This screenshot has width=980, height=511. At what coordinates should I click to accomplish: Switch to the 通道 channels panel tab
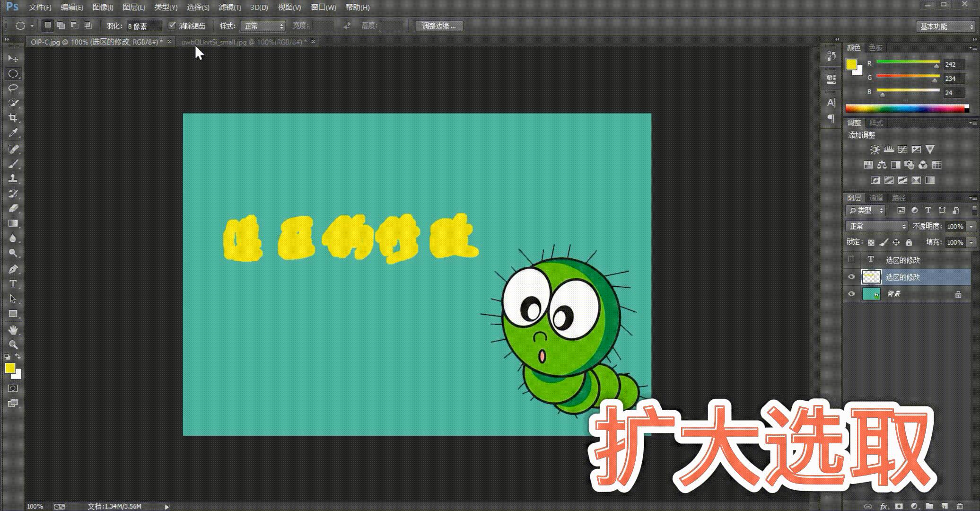876,198
